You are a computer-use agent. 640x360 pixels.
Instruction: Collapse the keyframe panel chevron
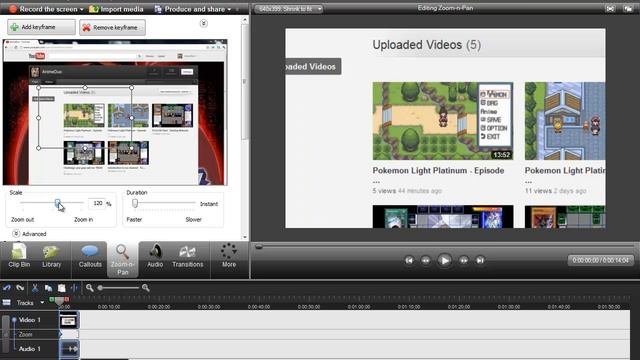(204, 24)
